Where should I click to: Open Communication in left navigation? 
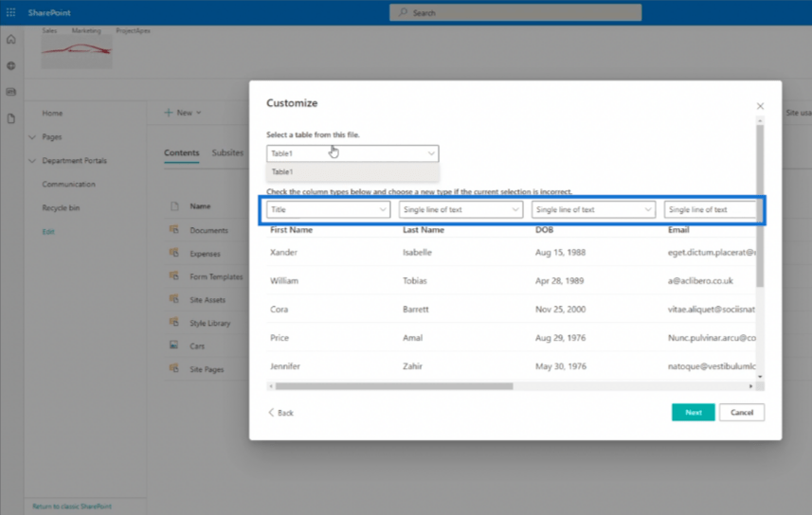point(69,184)
